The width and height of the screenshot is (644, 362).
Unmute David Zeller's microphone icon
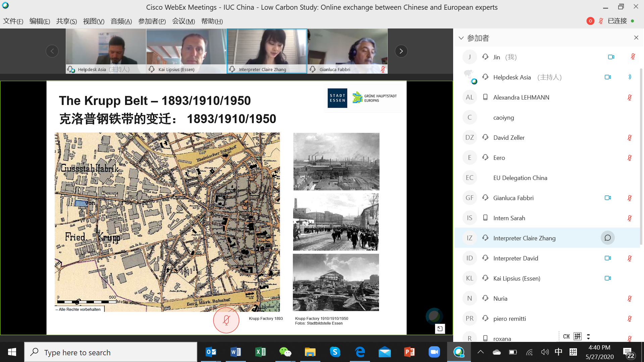pyautogui.click(x=630, y=137)
